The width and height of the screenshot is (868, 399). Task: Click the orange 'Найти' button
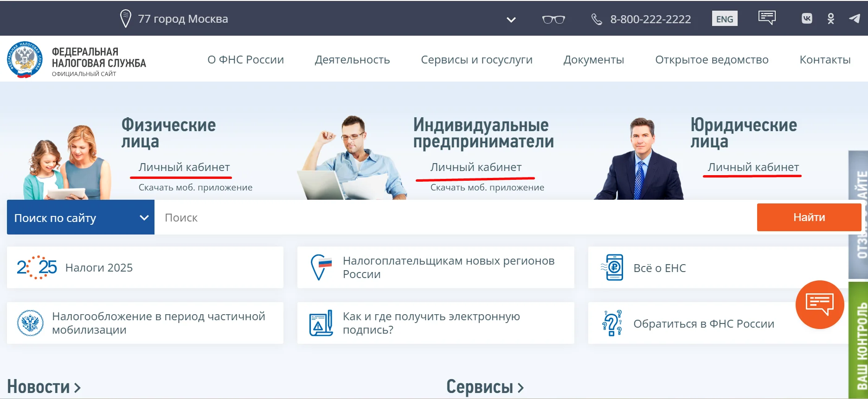pyautogui.click(x=809, y=217)
